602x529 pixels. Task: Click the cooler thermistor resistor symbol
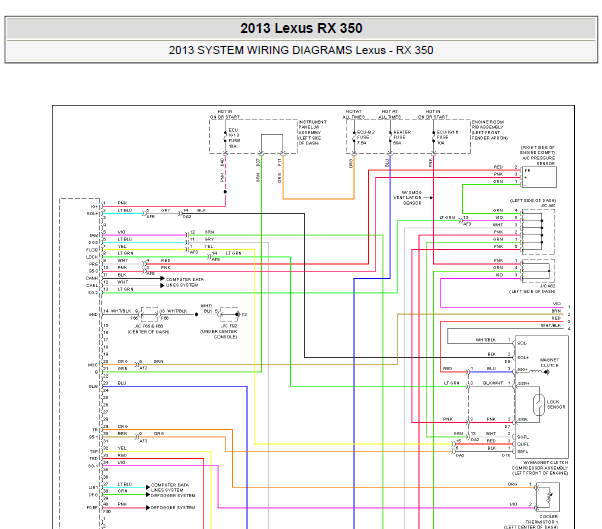(549, 498)
